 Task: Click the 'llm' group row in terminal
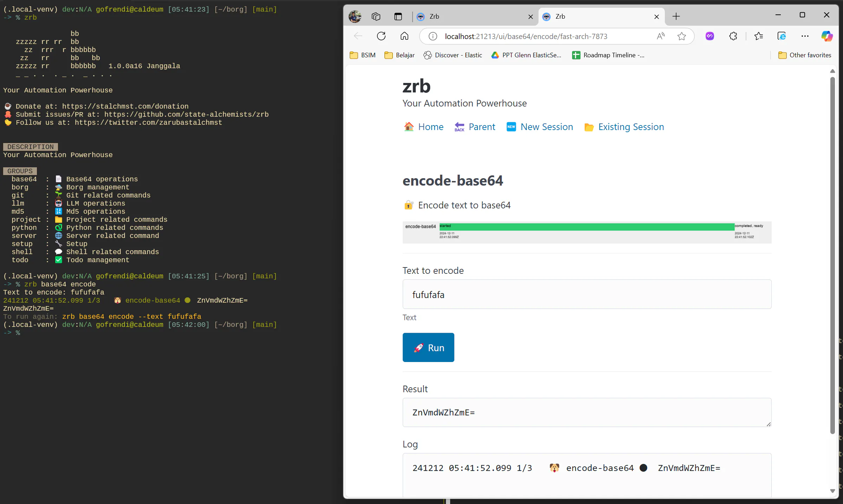(68, 203)
